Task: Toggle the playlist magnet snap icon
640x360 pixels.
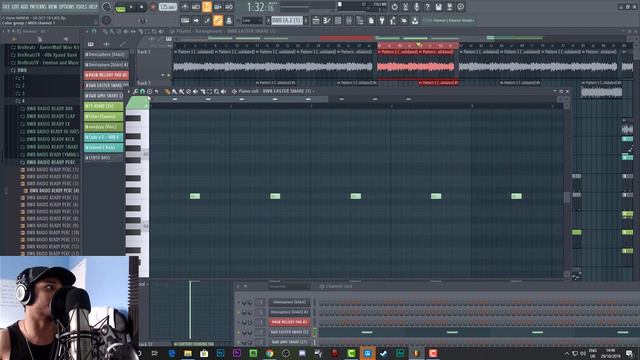Action: [x=94, y=31]
